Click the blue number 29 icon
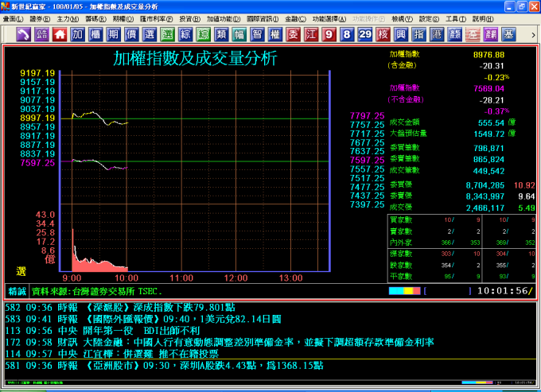This screenshot has height=392, width=541. click(x=364, y=34)
